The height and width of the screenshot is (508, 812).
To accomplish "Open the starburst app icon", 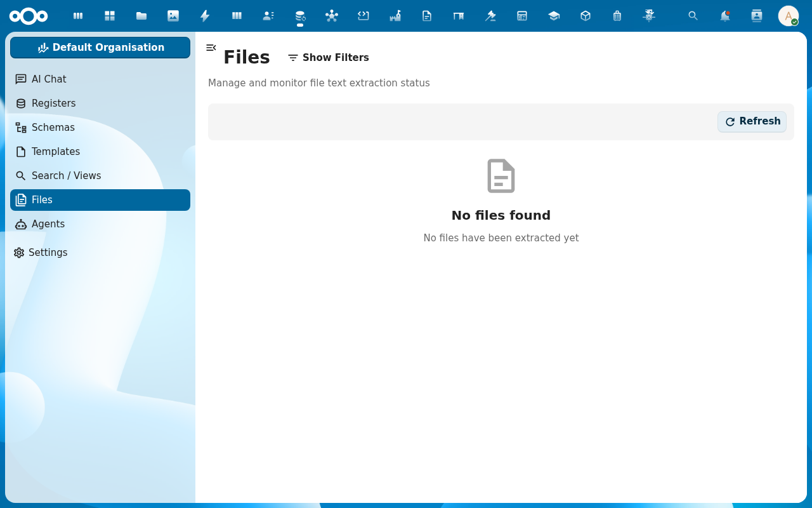I will click(x=649, y=16).
